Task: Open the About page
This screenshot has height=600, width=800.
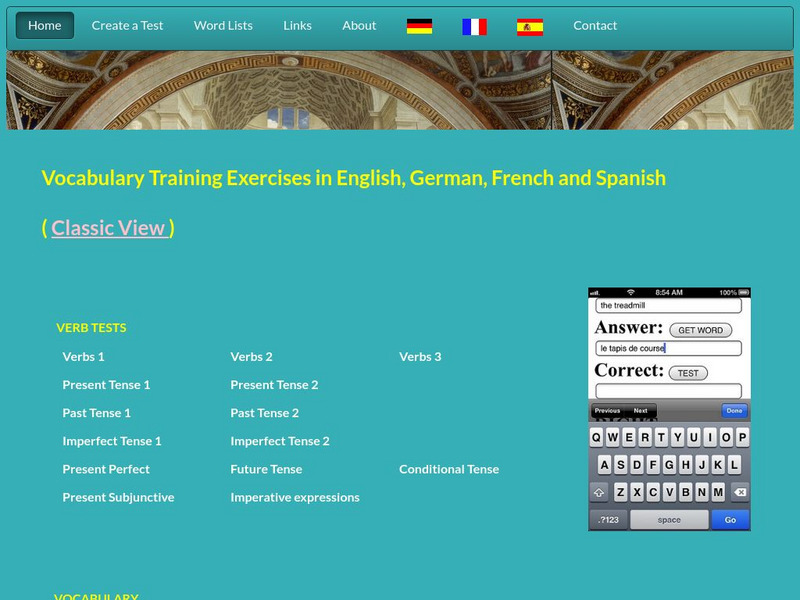Action: 359,26
